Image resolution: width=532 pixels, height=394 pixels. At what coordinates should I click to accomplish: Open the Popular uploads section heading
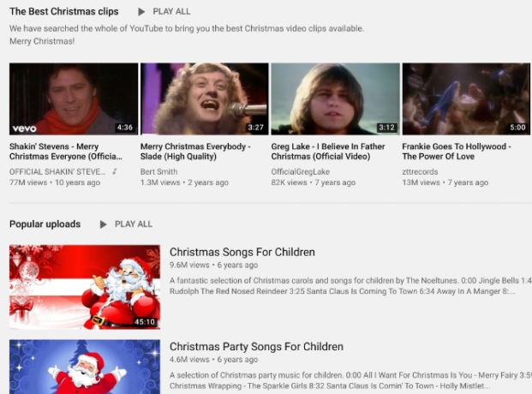click(45, 224)
